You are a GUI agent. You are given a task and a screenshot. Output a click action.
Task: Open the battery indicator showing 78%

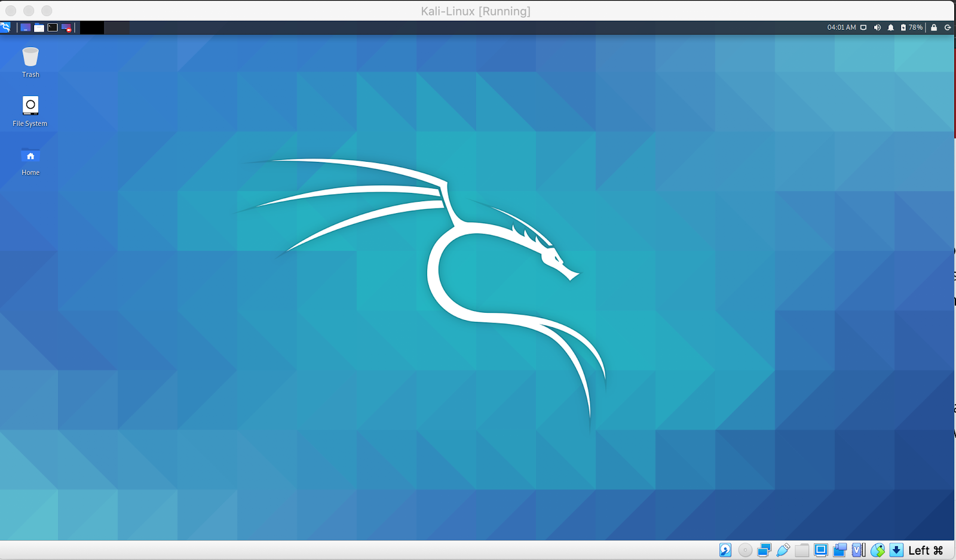911,27
